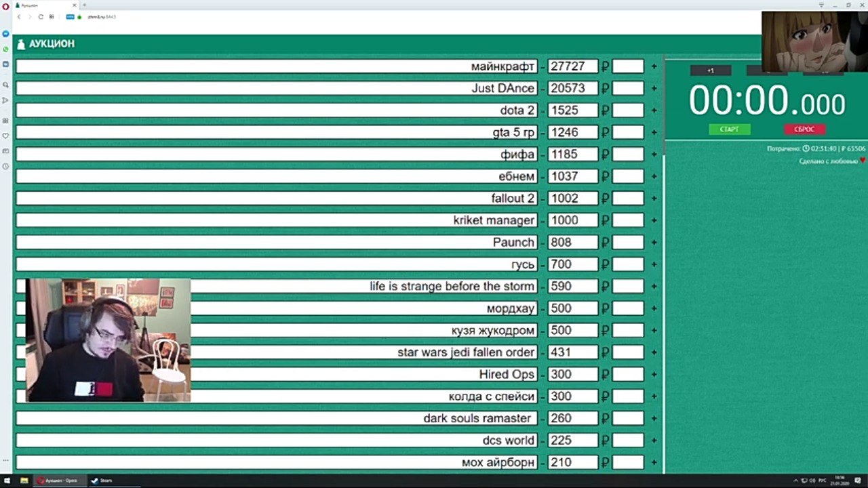Viewport: 868px width, 488px height.
Task: Close the Аукцион browser tab
Action: (74, 5)
